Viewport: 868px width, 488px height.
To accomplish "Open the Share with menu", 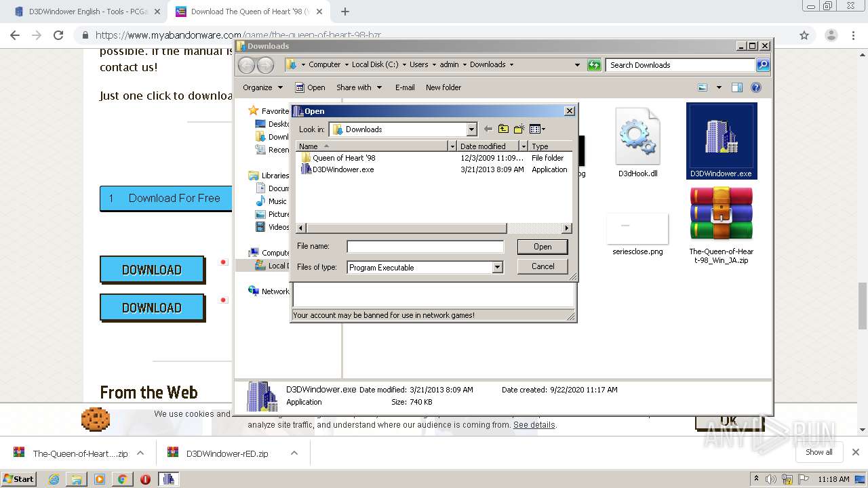I will 359,87.
